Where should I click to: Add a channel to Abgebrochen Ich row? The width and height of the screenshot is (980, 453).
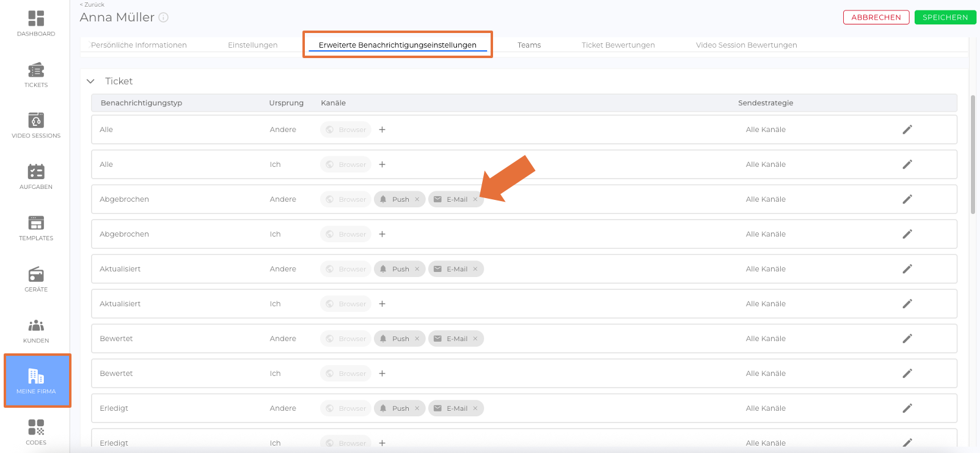(x=382, y=234)
